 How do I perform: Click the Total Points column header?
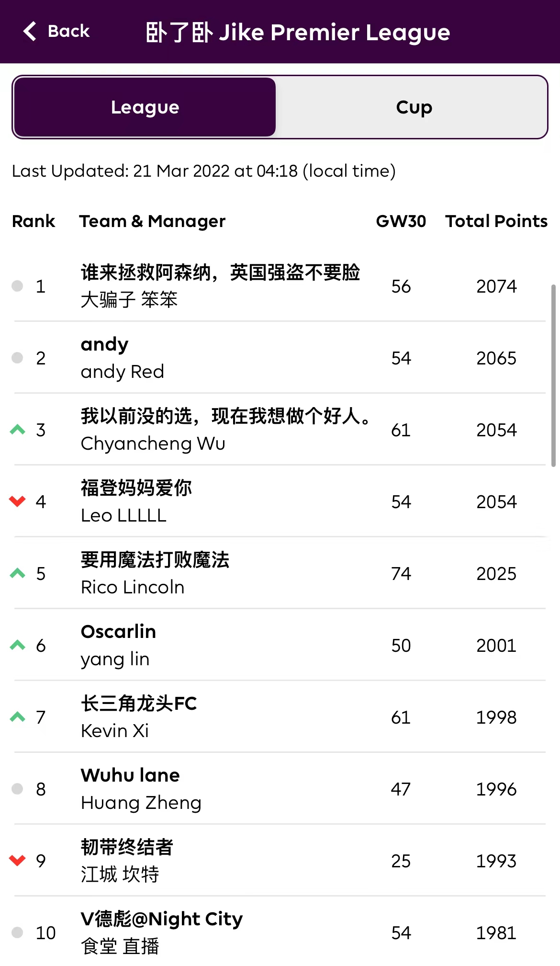(x=496, y=221)
